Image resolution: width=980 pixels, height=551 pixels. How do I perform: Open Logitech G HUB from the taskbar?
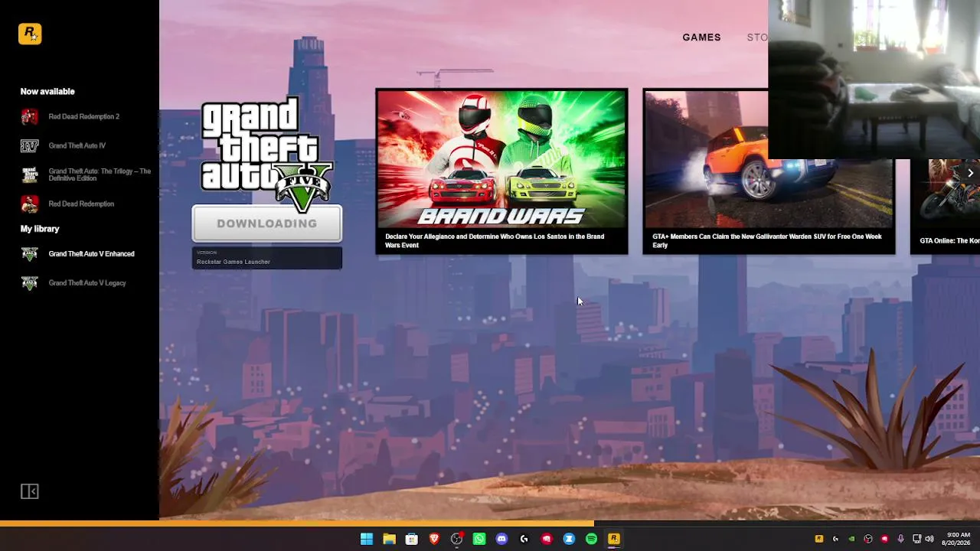click(x=524, y=539)
